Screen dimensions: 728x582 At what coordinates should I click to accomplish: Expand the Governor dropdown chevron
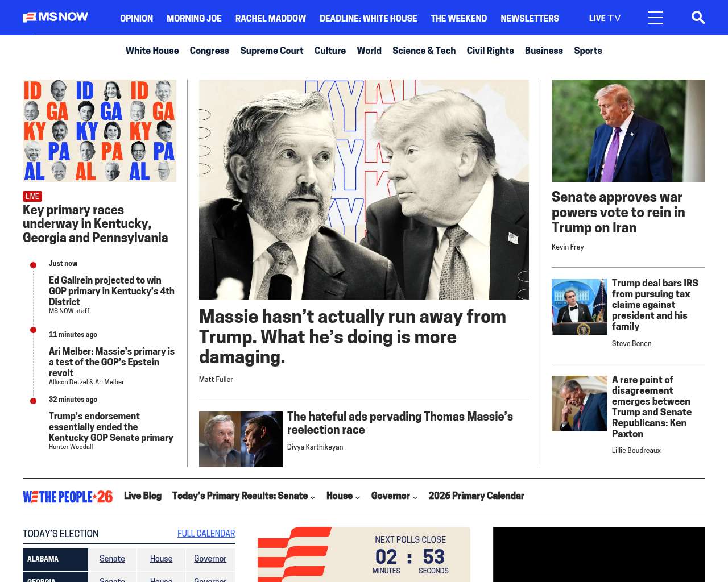point(415,497)
